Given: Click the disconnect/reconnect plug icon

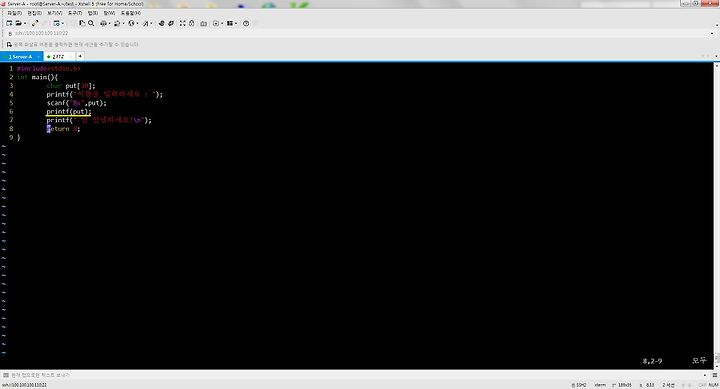Looking at the screenshot, I should point(35,23).
